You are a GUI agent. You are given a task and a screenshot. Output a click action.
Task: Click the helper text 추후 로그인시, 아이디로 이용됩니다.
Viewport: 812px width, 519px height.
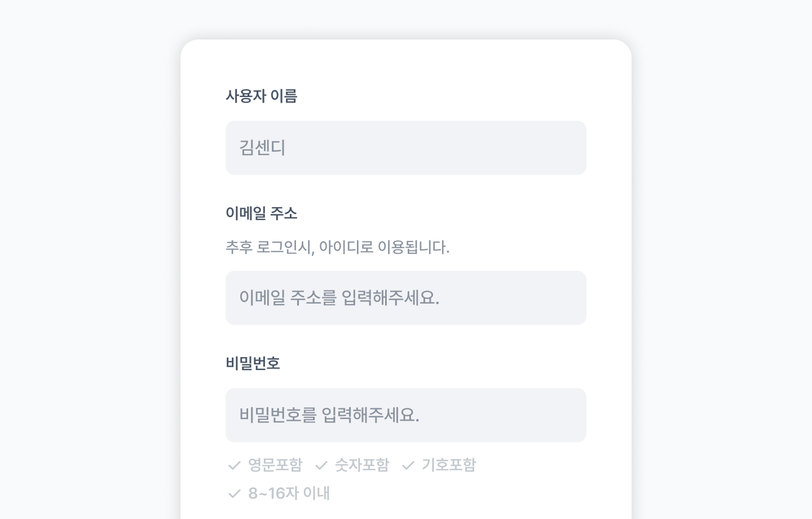337,247
